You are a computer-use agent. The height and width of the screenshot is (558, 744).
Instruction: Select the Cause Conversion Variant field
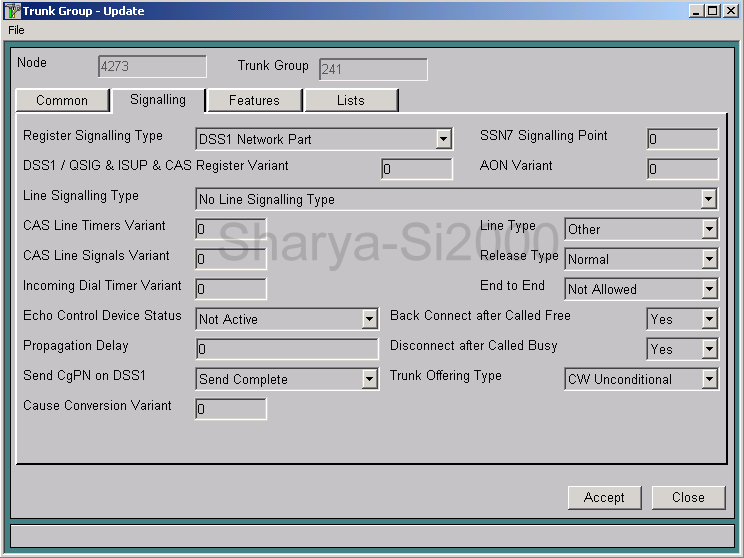pyautogui.click(x=230, y=409)
